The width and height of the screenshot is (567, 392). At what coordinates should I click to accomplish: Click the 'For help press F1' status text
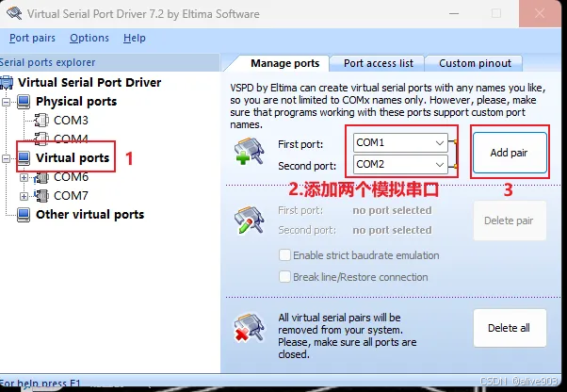40,384
